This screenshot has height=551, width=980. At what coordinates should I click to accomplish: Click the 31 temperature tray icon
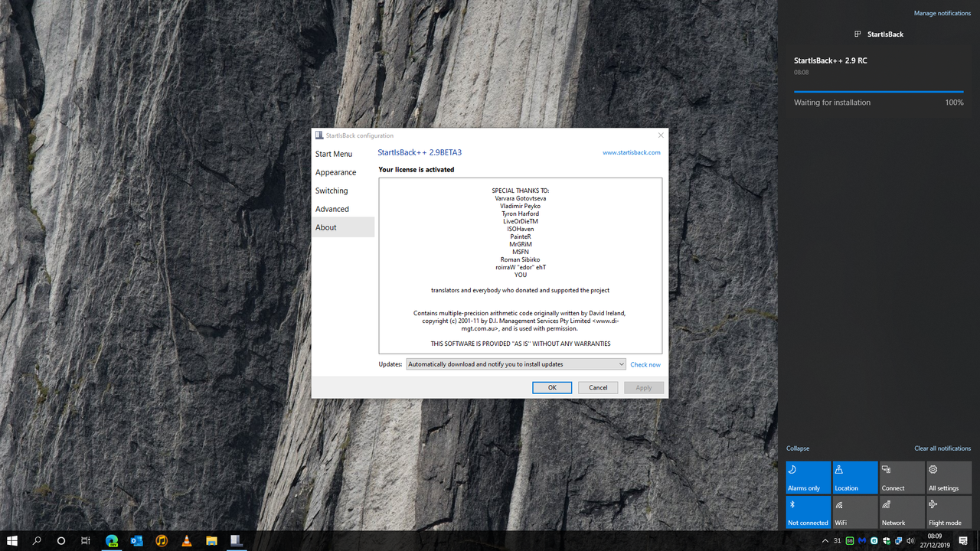click(x=838, y=541)
